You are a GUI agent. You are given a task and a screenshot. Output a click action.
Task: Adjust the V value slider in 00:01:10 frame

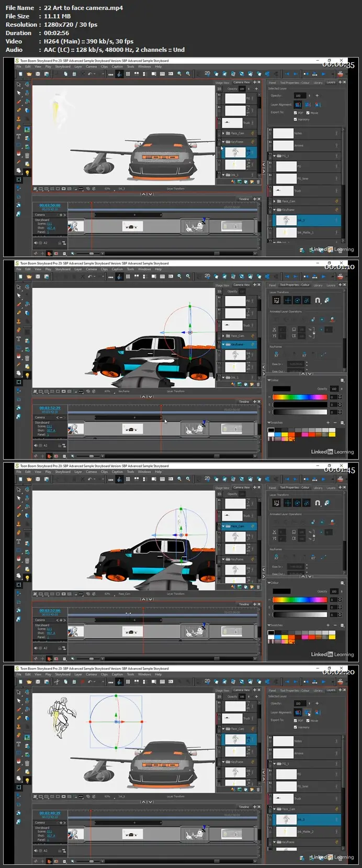[x=300, y=412]
